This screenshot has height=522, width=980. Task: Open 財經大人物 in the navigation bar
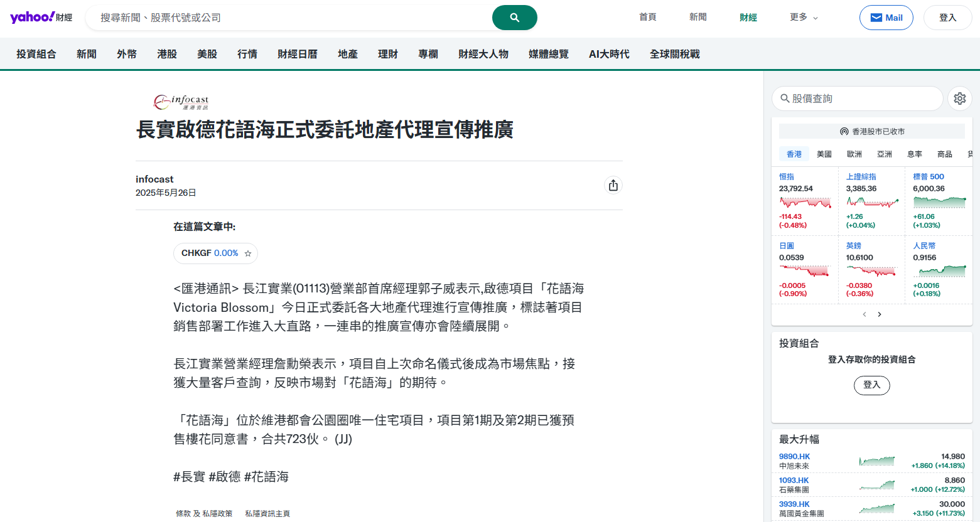click(483, 54)
